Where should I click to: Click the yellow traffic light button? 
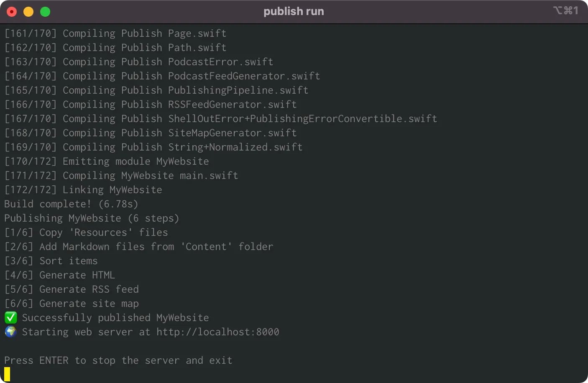coord(28,11)
